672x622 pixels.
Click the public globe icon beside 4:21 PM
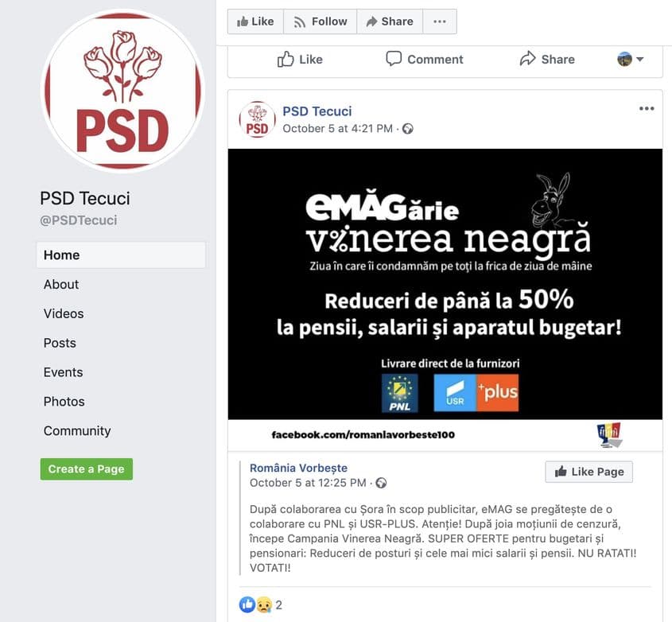click(x=407, y=129)
